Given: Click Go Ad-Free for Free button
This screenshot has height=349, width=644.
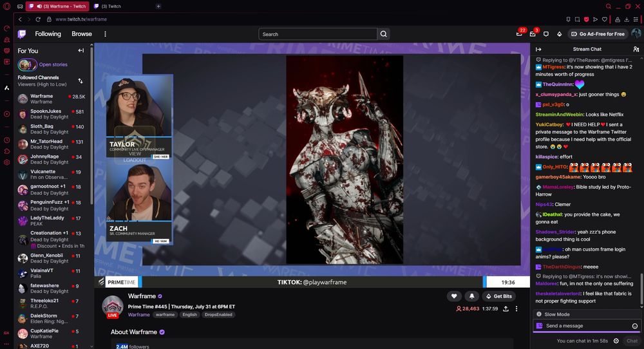Looking at the screenshot, I should coord(598,34).
